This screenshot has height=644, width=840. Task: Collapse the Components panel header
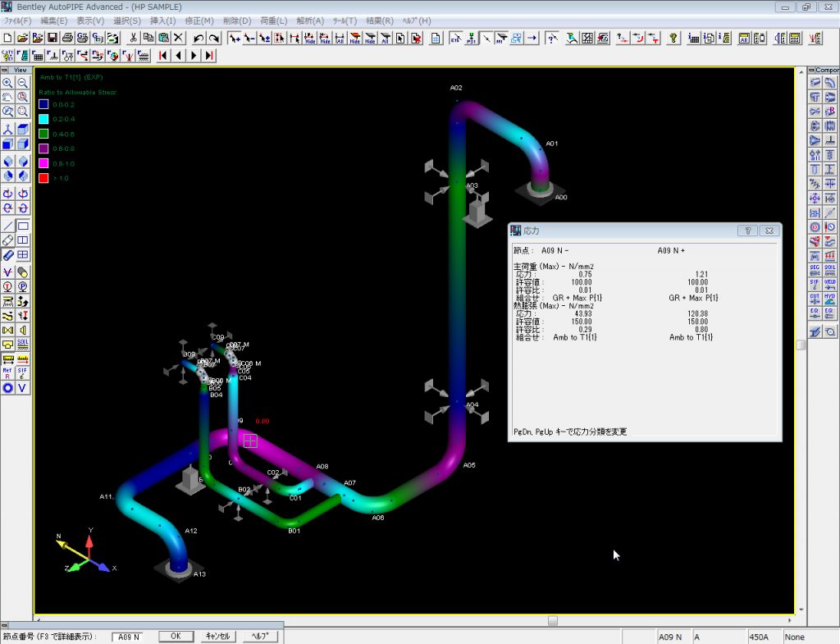pyautogui.click(x=811, y=71)
